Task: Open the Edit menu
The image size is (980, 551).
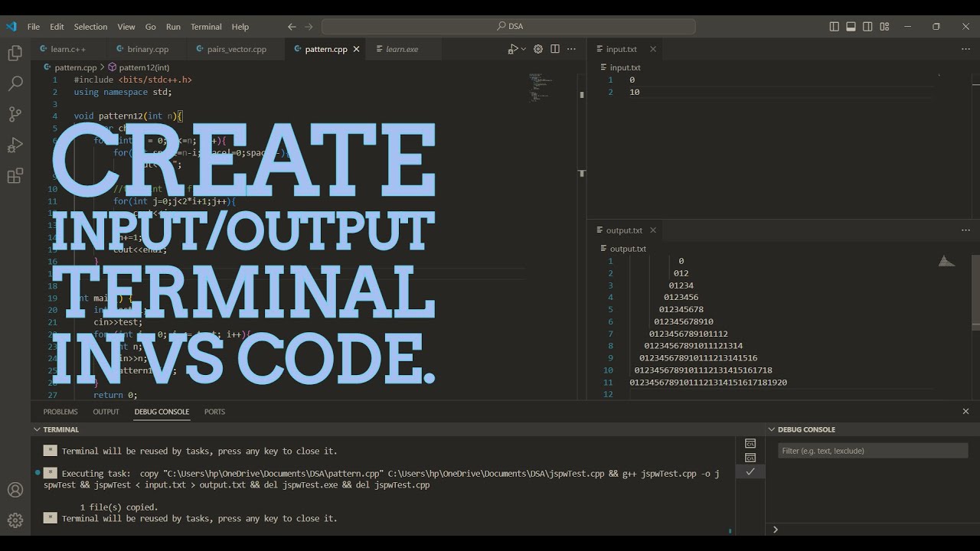Action: [x=57, y=26]
